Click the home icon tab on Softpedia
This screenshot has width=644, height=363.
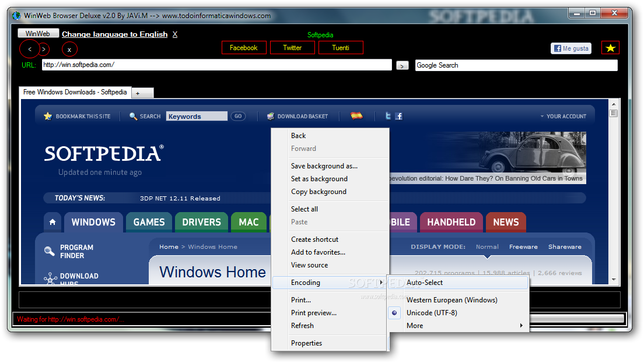click(52, 223)
